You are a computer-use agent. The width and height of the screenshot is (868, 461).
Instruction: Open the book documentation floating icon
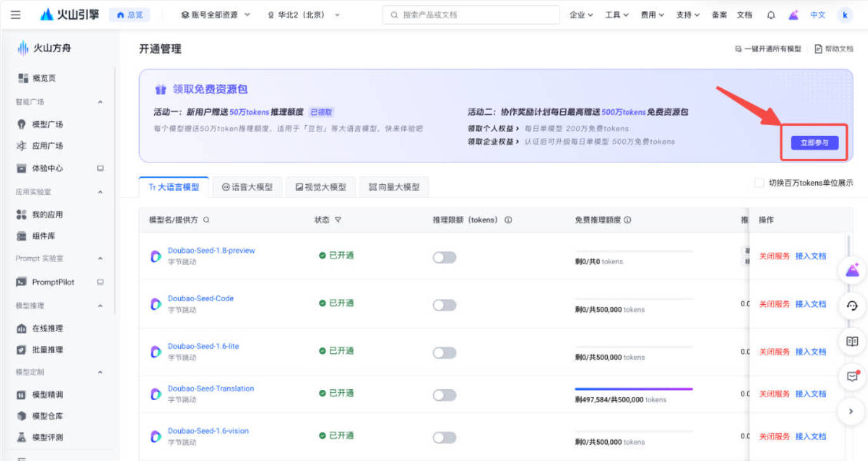852,341
